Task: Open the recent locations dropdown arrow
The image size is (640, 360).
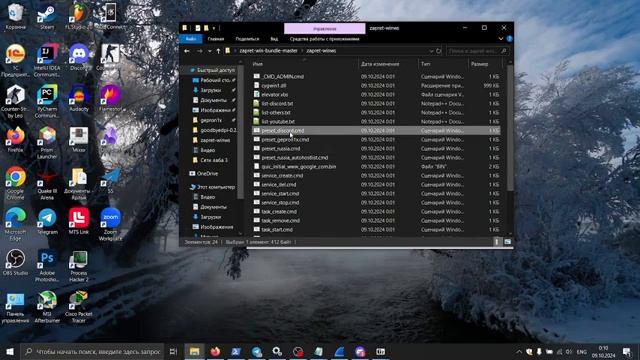Action: [209, 51]
